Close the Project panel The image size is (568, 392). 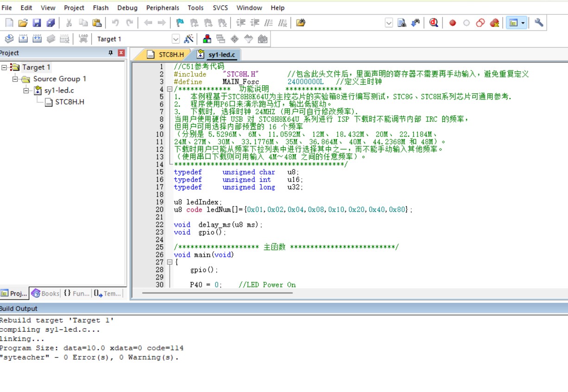[x=121, y=53]
